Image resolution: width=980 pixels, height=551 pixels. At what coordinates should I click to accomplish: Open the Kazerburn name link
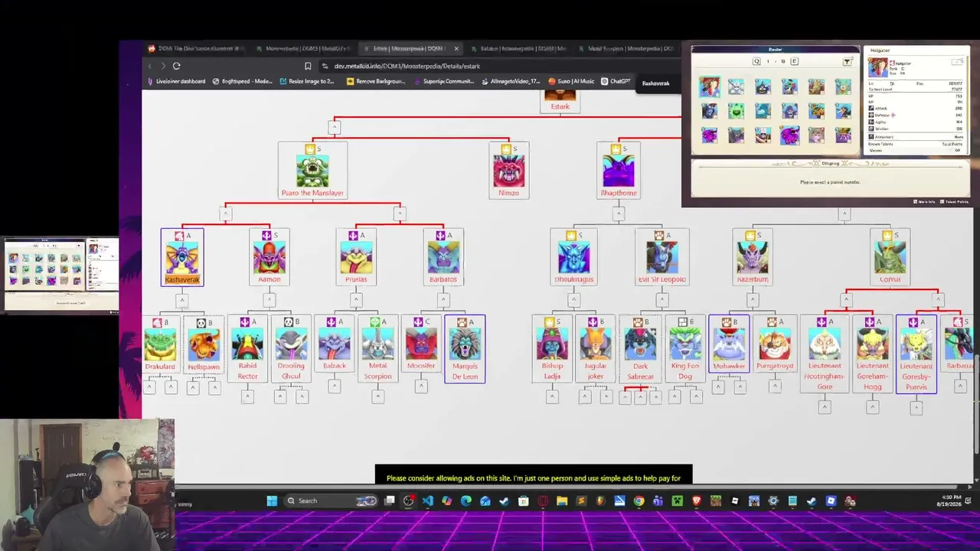[752, 279]
